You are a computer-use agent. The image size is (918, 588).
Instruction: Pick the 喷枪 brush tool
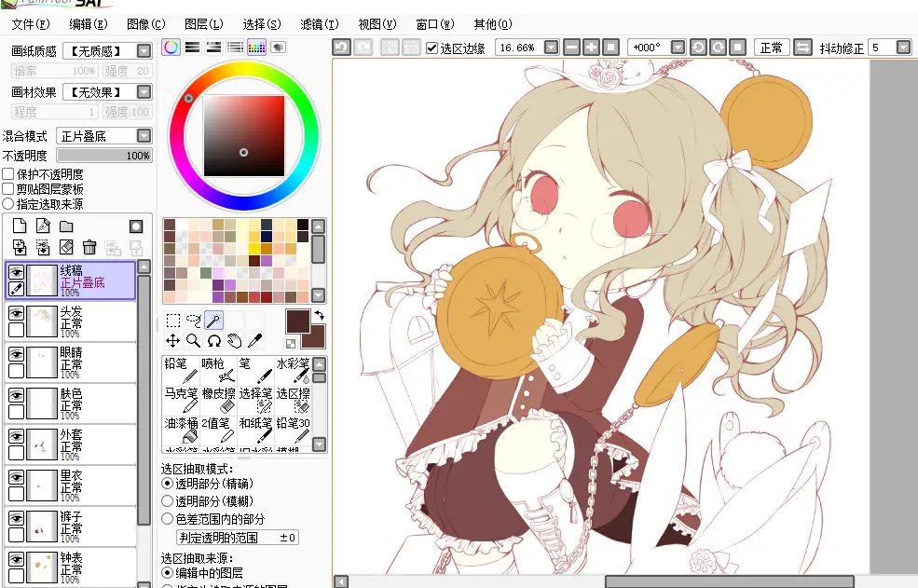click(218, 370)
